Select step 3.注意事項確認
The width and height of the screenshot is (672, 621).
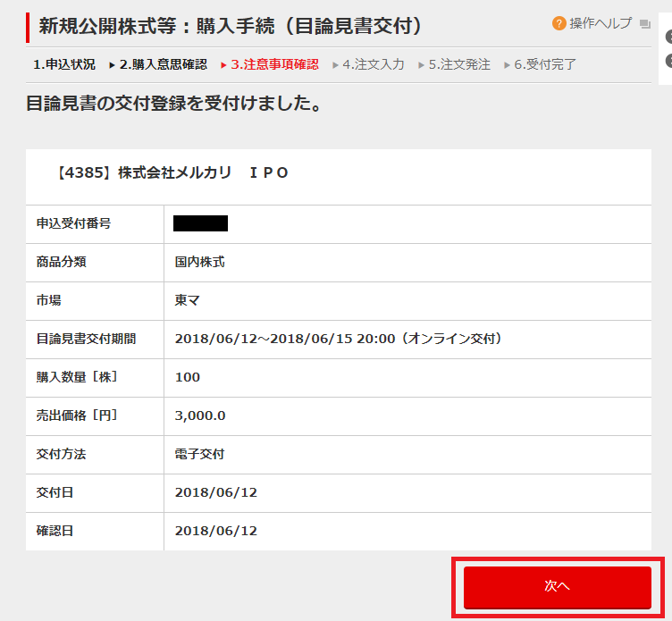274,64
